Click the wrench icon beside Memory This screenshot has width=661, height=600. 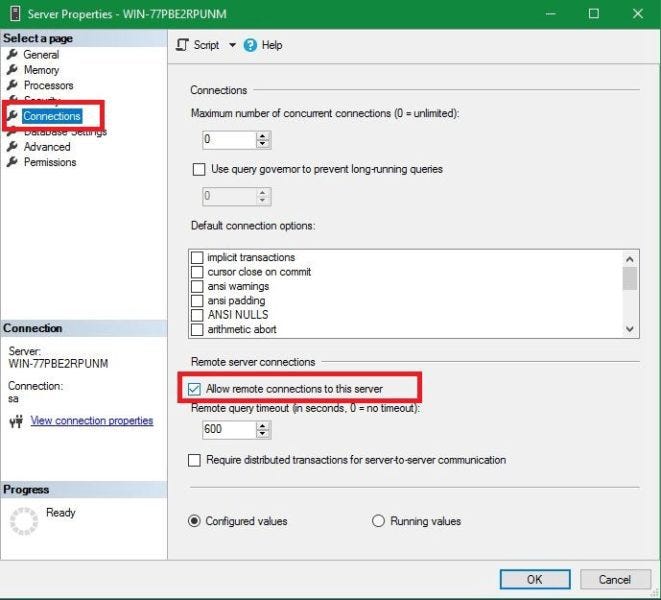click(12, 69)
